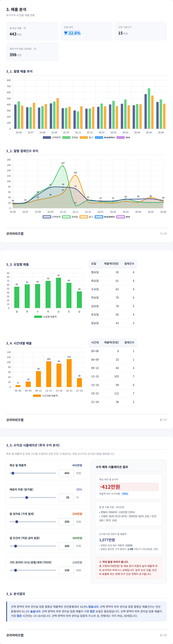Select the 09~12 row in time-slot table
Screen dimensions: 173x644
tap(113, 368)
